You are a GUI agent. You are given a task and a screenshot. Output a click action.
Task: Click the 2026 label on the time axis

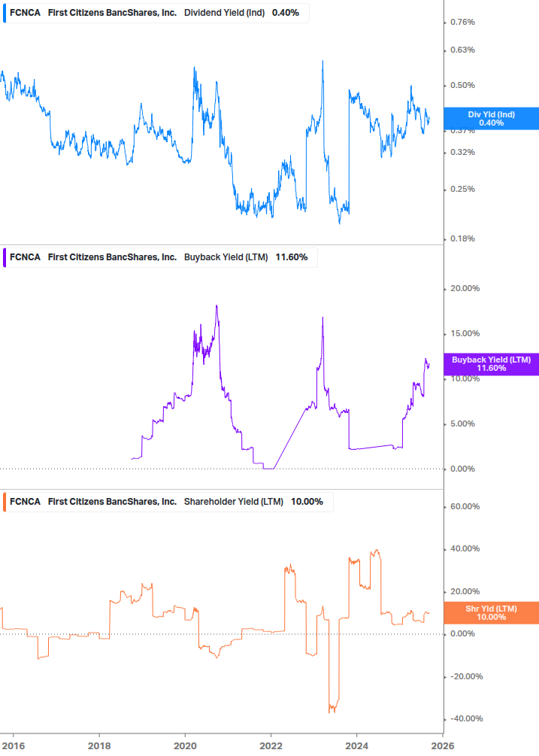[x=443, y=746]
